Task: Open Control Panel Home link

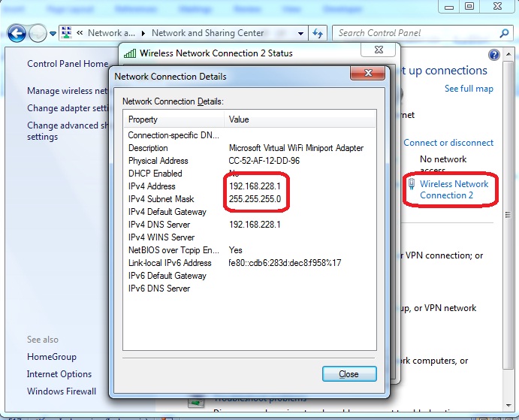Action: tap(68, 64)
